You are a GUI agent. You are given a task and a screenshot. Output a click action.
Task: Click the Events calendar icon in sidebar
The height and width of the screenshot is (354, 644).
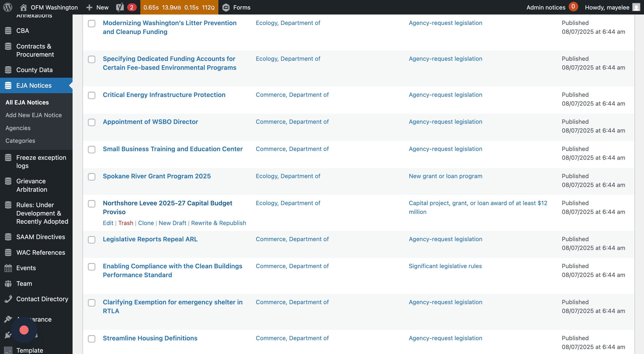pos(8,268)
